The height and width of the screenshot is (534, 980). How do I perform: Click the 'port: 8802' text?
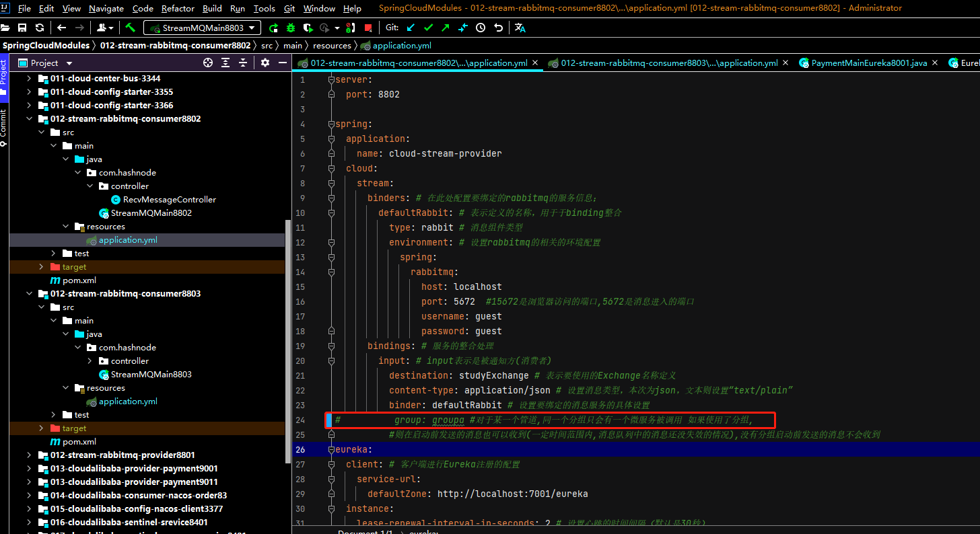coord(373,94)
